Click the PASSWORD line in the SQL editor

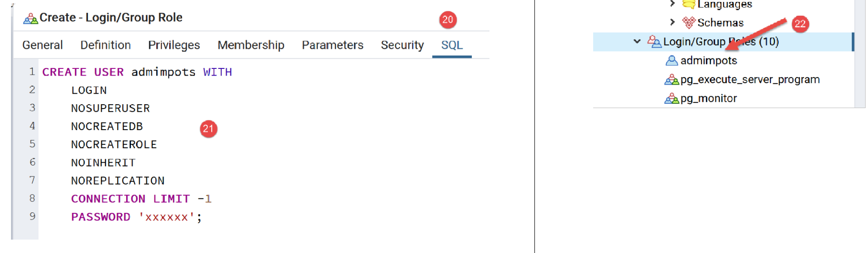136,217
